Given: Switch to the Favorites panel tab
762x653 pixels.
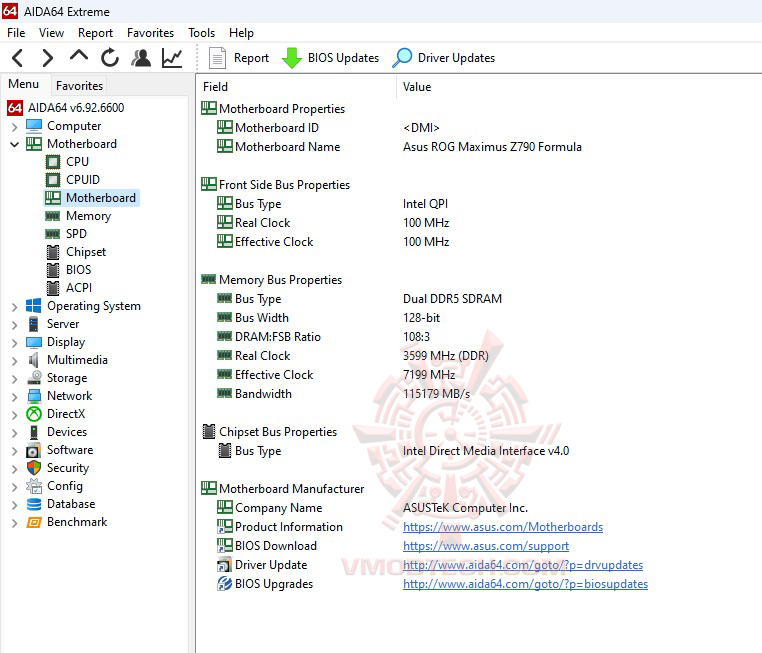Looking at the screenshot, I should click(x=79, y=86).
